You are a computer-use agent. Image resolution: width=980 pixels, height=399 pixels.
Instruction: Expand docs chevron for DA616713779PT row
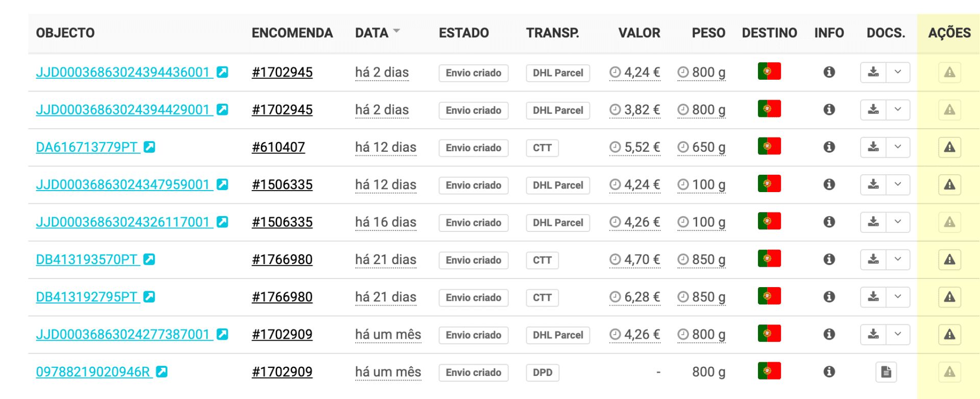898,147
